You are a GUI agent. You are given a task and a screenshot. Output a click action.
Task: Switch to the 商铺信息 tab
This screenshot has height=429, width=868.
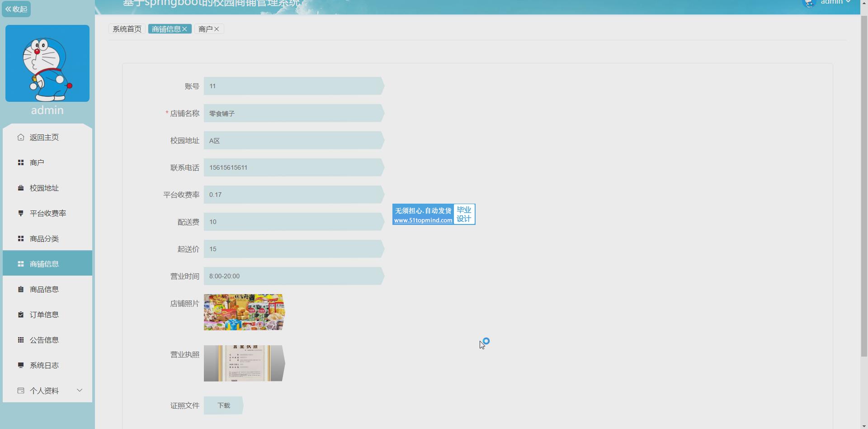(166, 29)
